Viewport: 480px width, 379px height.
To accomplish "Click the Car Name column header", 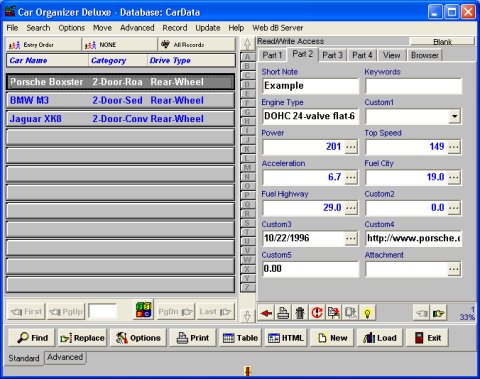I will click(47, 60).
